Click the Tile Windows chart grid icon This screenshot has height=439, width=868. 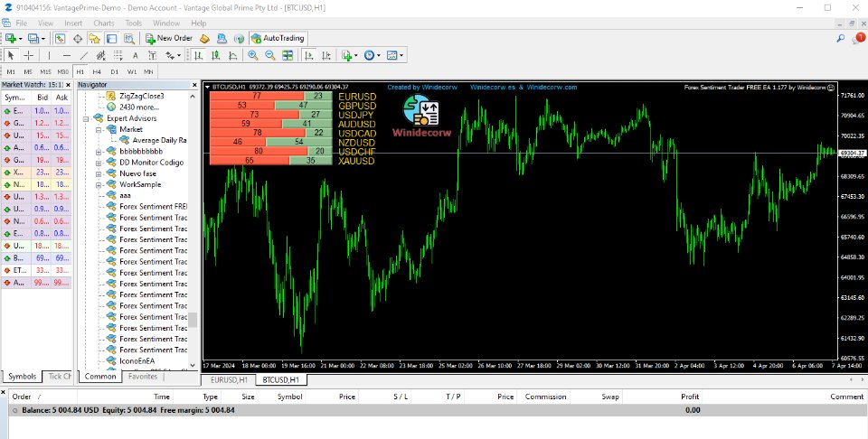click(286, 55)
